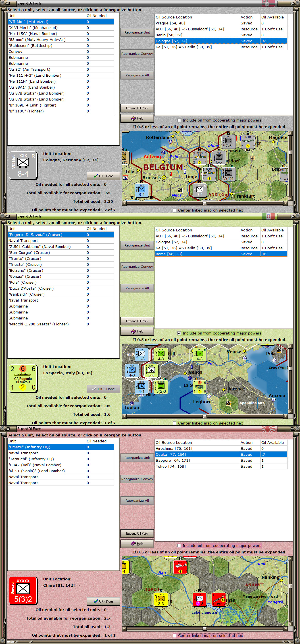This screenshot has width=300, height=644.
Task: Click Italian map horizontal scrollbar thumb
Action: point(205,416)
